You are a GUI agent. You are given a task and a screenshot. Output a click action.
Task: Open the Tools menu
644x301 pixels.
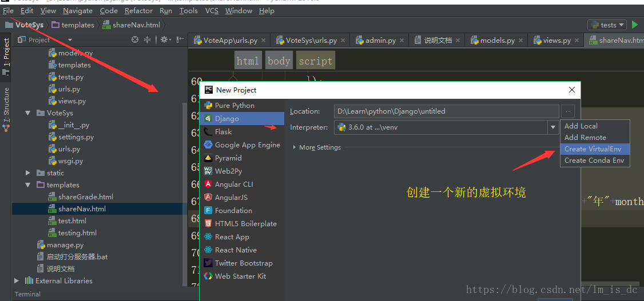189,11
